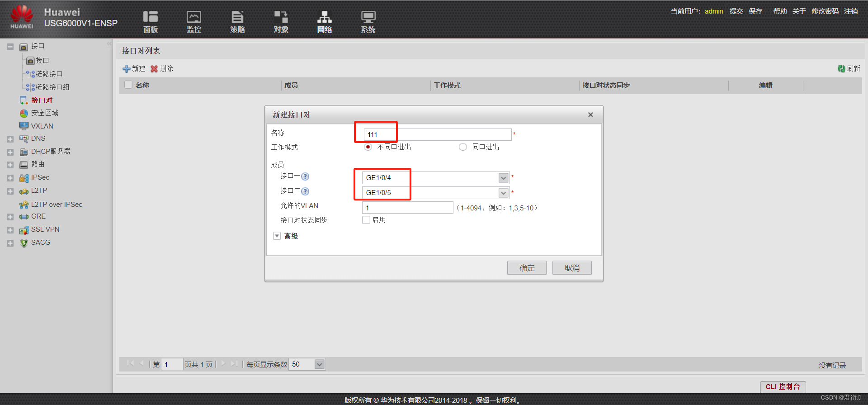Expand the 路由 tree node
This screenshot has height=405, width=868.
(10, 165)
